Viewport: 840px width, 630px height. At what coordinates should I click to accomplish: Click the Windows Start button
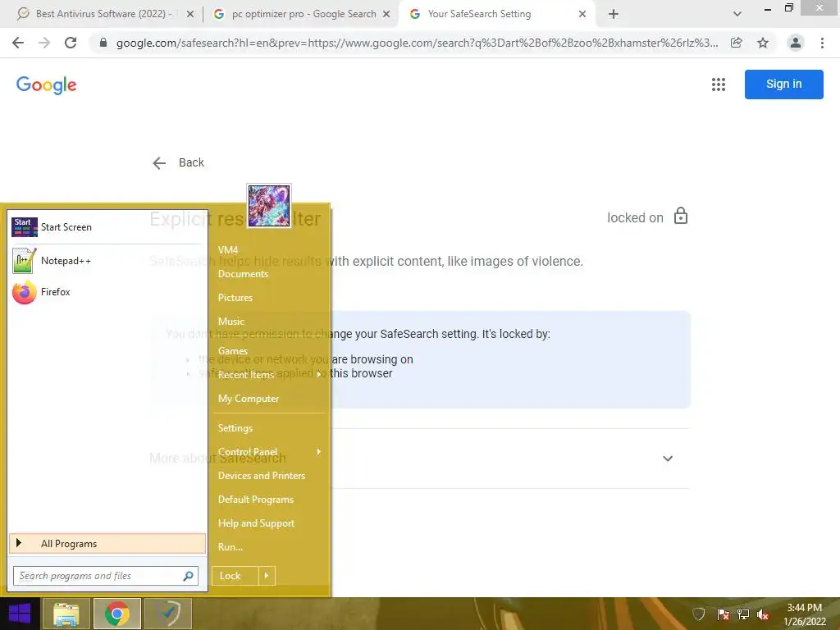click(x=20, y=614)
